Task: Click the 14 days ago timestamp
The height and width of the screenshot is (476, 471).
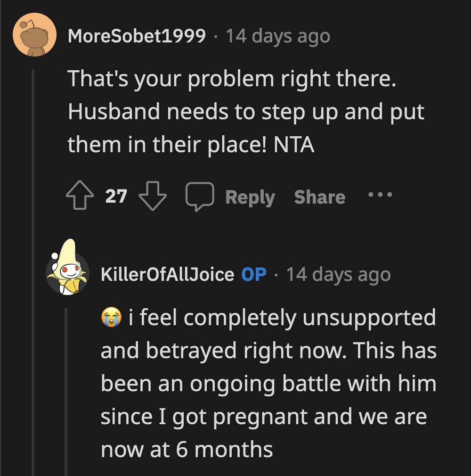Action: coord(278,36)
